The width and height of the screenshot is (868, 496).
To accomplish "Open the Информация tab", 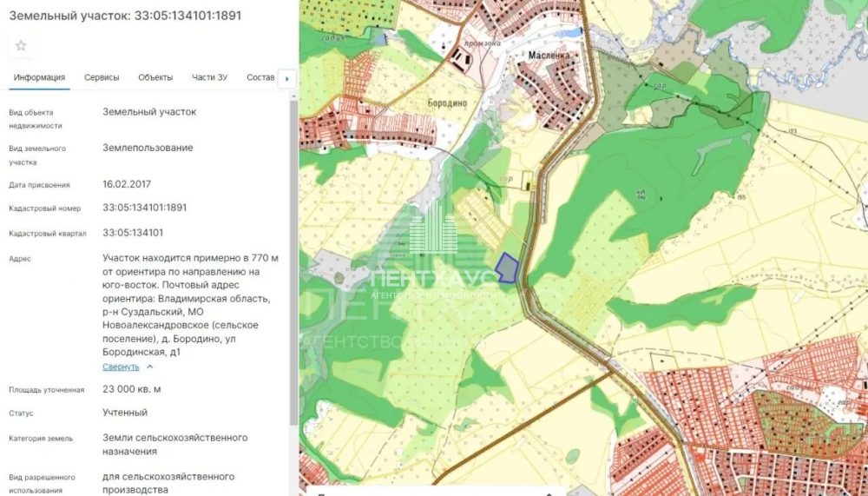I will point(39,77).
